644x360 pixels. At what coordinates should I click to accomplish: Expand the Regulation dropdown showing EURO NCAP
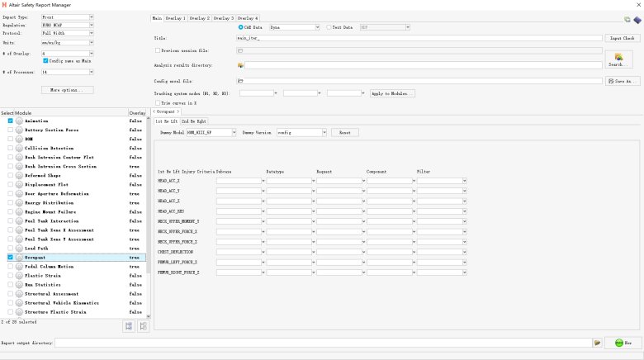(x=68, y=26)
